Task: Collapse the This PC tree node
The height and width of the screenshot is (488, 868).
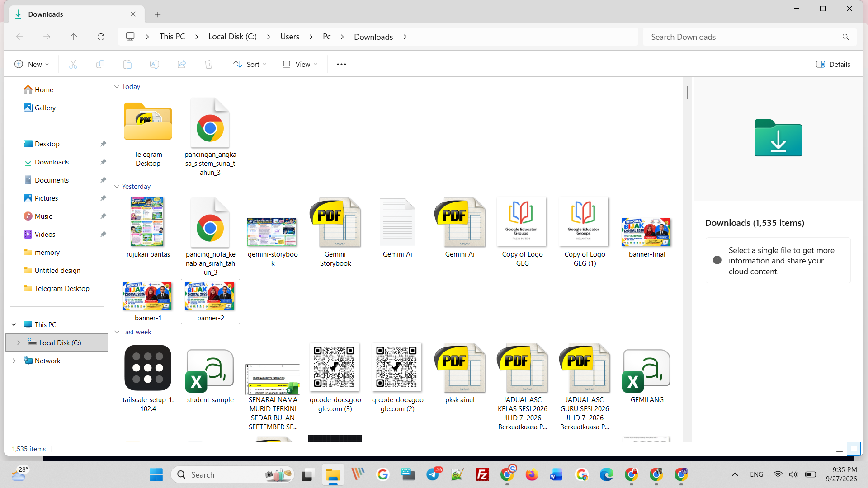Action: 14,324
